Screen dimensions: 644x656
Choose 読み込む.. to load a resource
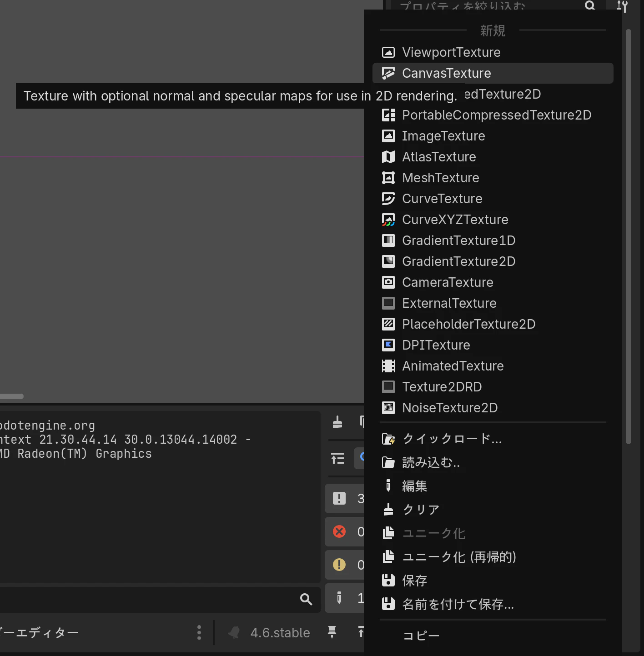[493, 462]
